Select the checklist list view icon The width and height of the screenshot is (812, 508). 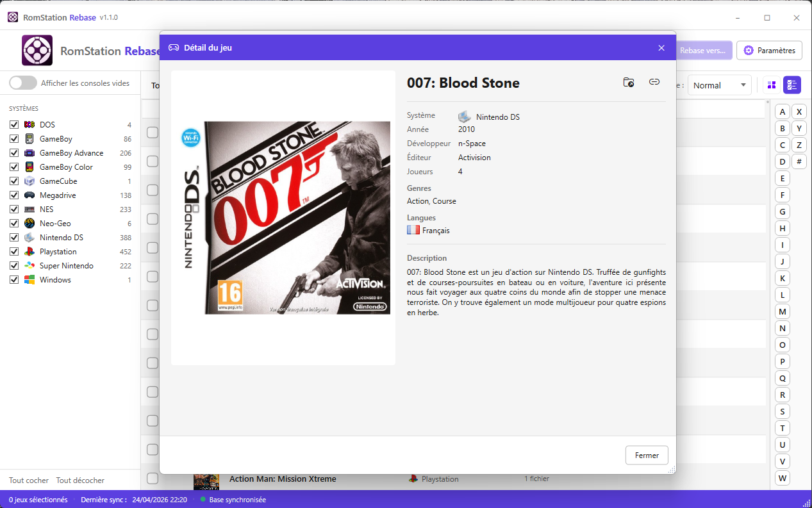click(791, 85)
